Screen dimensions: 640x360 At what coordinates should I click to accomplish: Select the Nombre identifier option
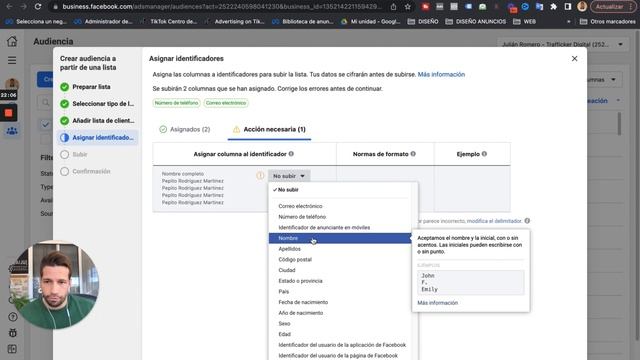(x=340, y=238)
